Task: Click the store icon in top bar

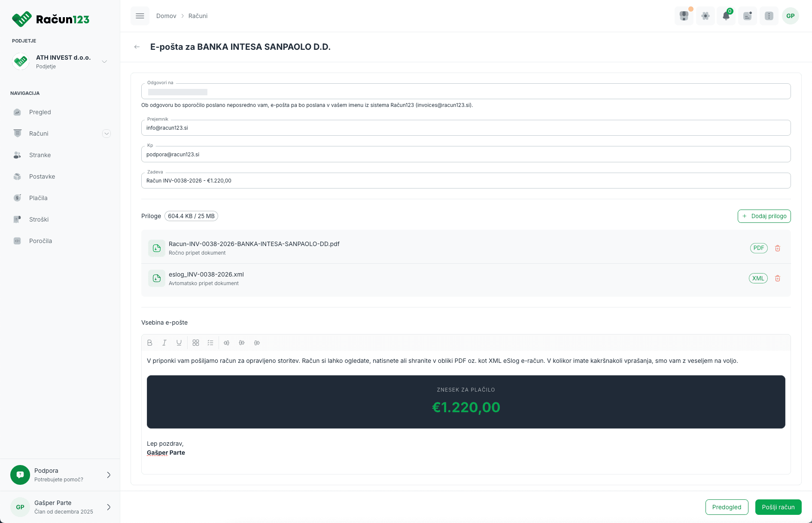Action: tap(684, 16)
